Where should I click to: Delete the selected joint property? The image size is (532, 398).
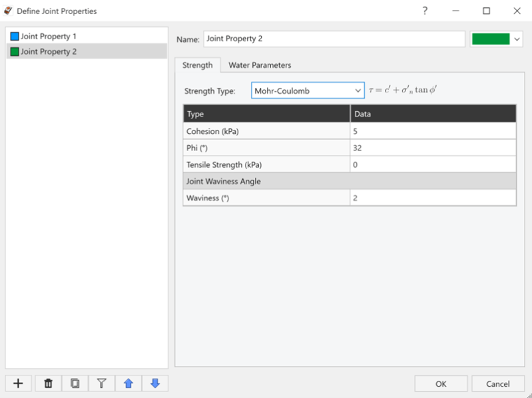point(48,383)
